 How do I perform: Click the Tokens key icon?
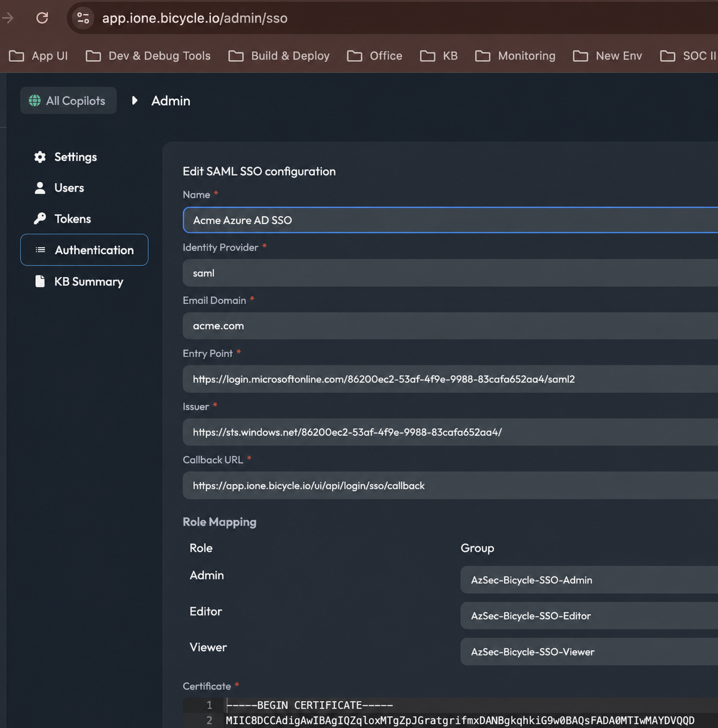(40, 218)
